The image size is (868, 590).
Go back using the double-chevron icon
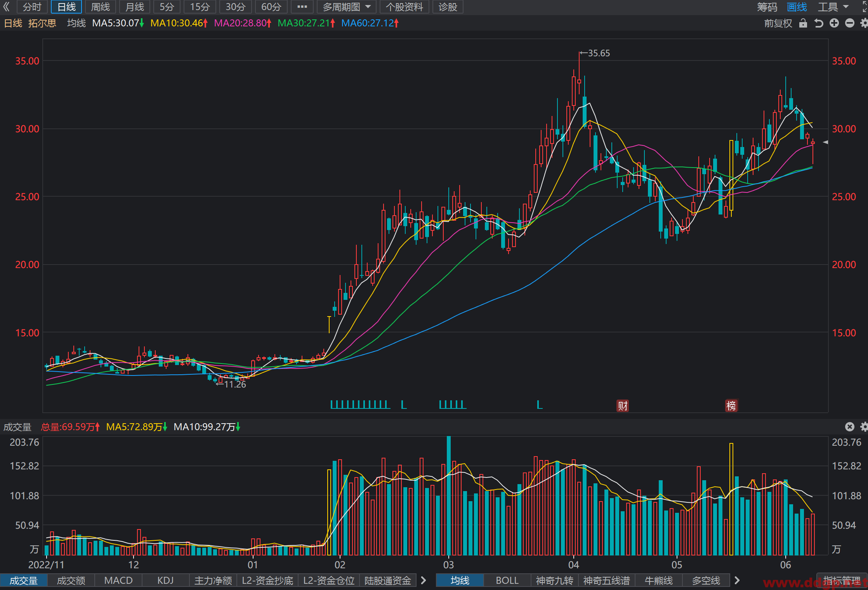coord(6,7)
